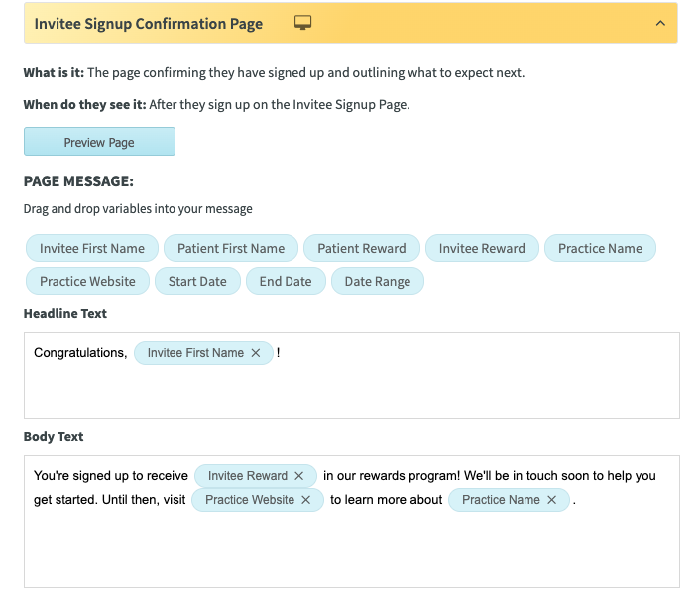
Task: Select the Practice Website variable chip from the list
Action: [87, 281]
